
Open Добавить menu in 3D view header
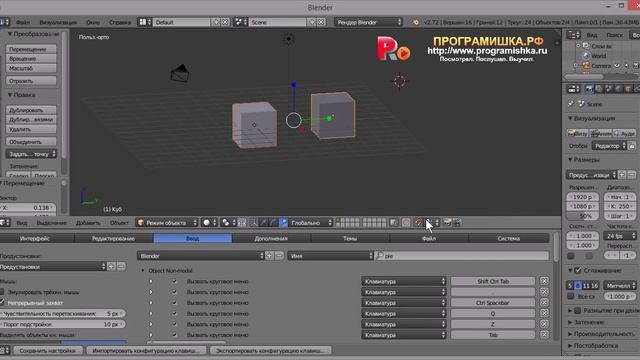(x=88, y=223)
